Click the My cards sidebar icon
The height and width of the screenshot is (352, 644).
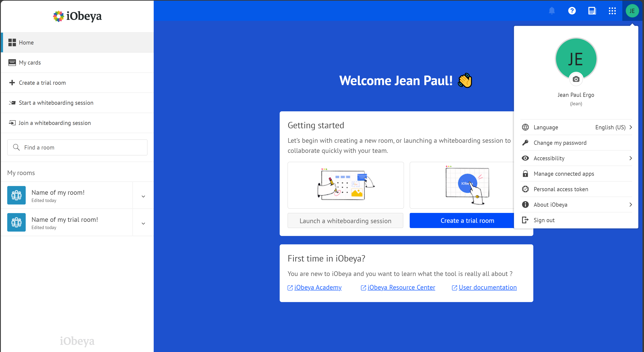(12, 62)
